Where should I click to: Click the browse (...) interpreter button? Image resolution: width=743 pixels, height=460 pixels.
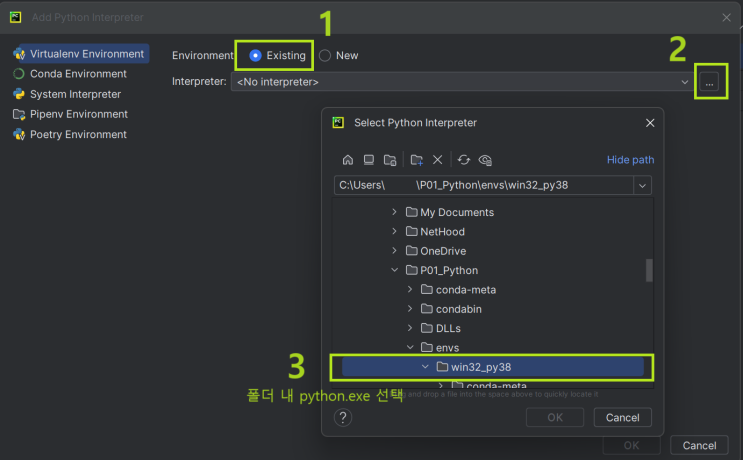click(709, 82)
